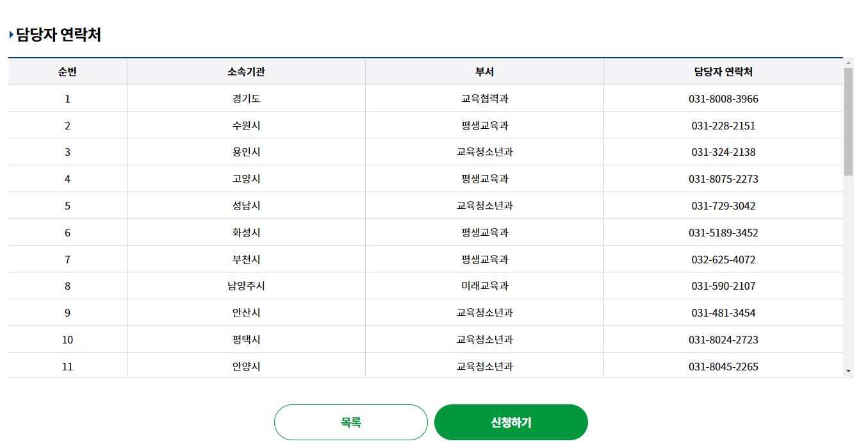Click the 용인시 entry in the table
The image size is (868, 446).
[x=245, y=152]
